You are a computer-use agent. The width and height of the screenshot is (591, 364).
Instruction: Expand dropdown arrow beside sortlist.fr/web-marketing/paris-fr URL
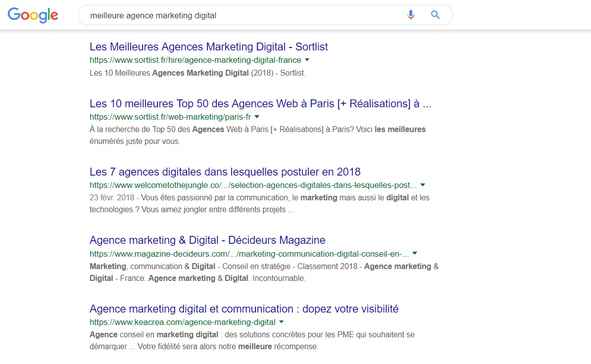click(257, 117)
